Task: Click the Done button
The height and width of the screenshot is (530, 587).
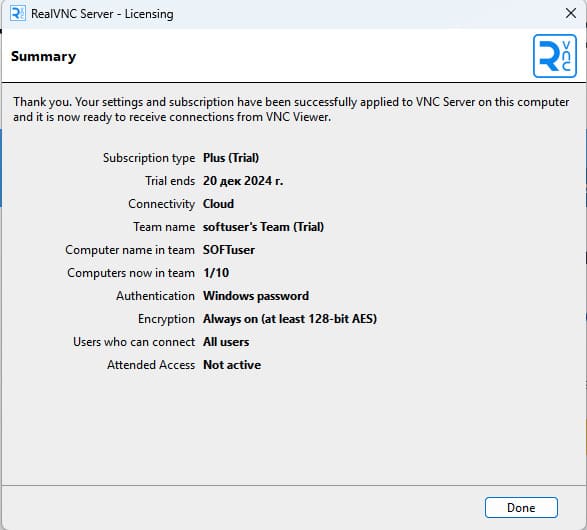Action: point(521,508)
